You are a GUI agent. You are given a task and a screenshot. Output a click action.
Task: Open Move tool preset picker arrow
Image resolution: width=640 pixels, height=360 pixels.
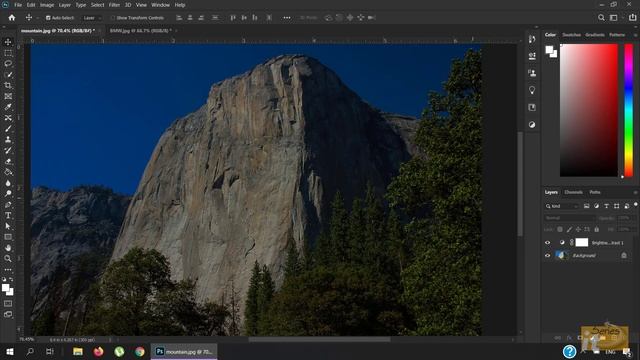pos(37,18)
